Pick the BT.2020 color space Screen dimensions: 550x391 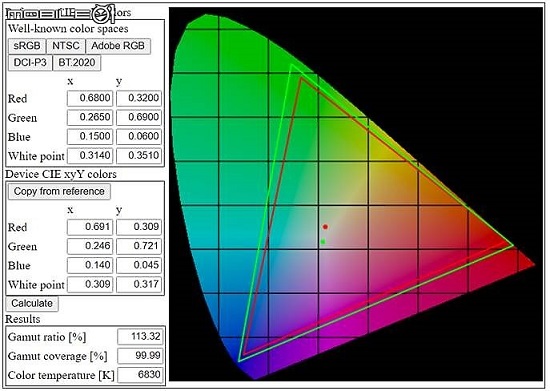point(77,63)
